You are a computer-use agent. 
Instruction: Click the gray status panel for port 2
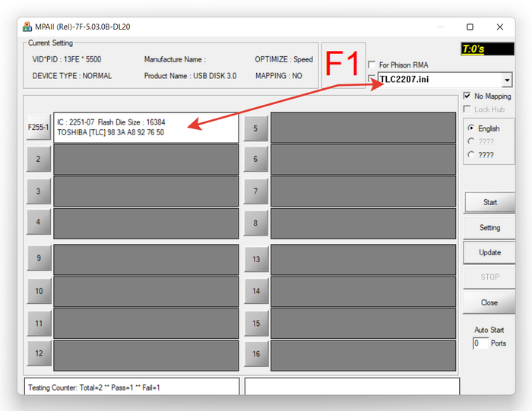point(146,159)
